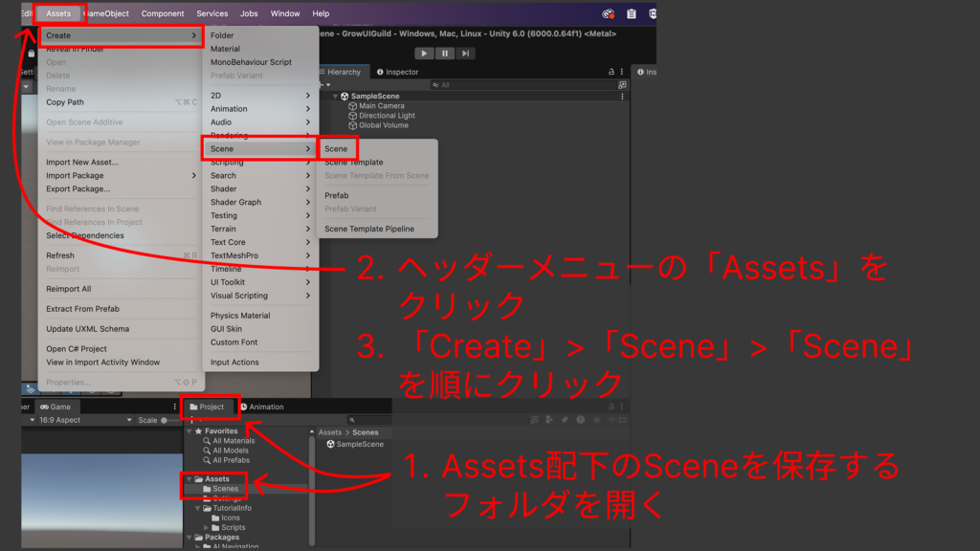Viewport: 980px width, 551px height.
Task: Open SampleScene asset in Project window
Action: [360, 445]
